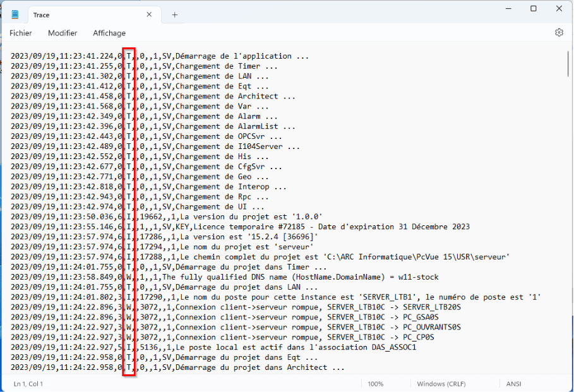
Task: Open the Fichier menu
Action: (x=21, y=33)
